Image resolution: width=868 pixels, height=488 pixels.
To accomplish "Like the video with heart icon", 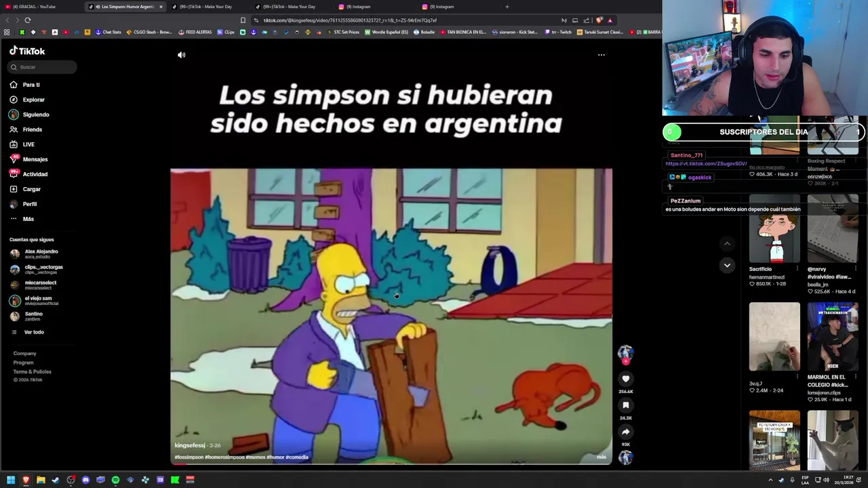I will (x=626, y=379).
